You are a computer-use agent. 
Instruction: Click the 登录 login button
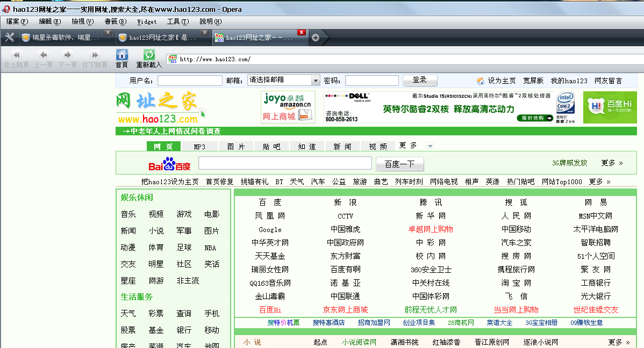419,81
